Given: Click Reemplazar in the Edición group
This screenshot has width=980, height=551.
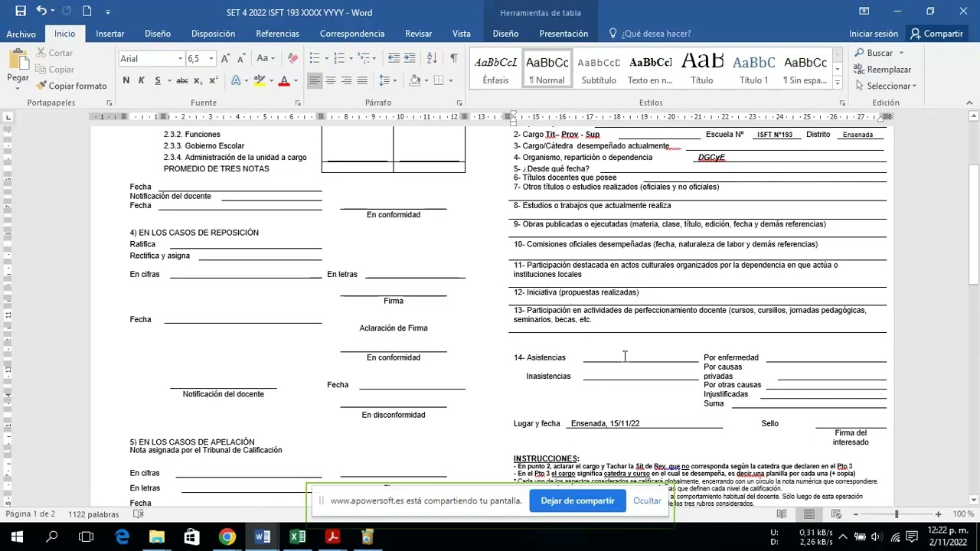Looking at the screenshot, I should [x=882, y=70].
